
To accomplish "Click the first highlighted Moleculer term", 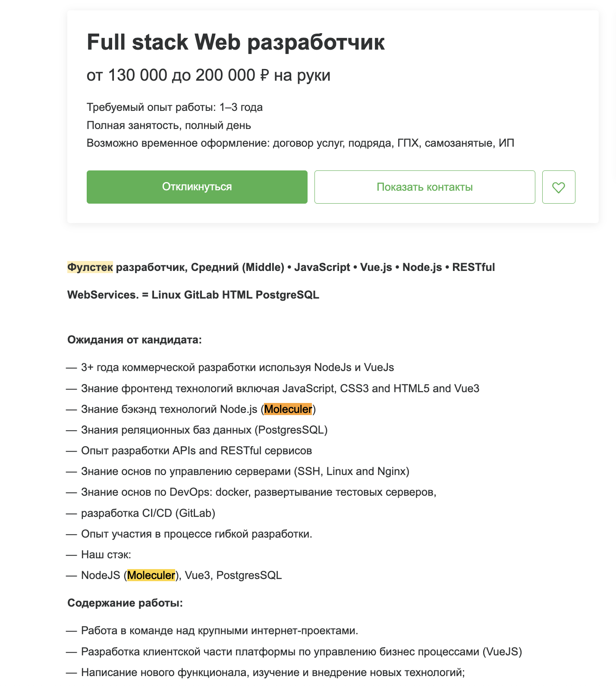I will click(x=288, y=409).
